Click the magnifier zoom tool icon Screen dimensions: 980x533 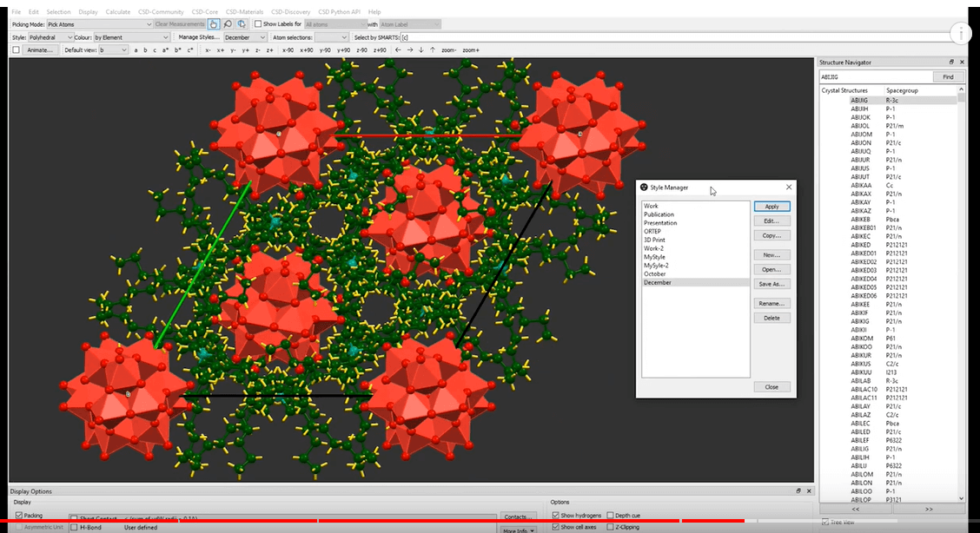228,24
